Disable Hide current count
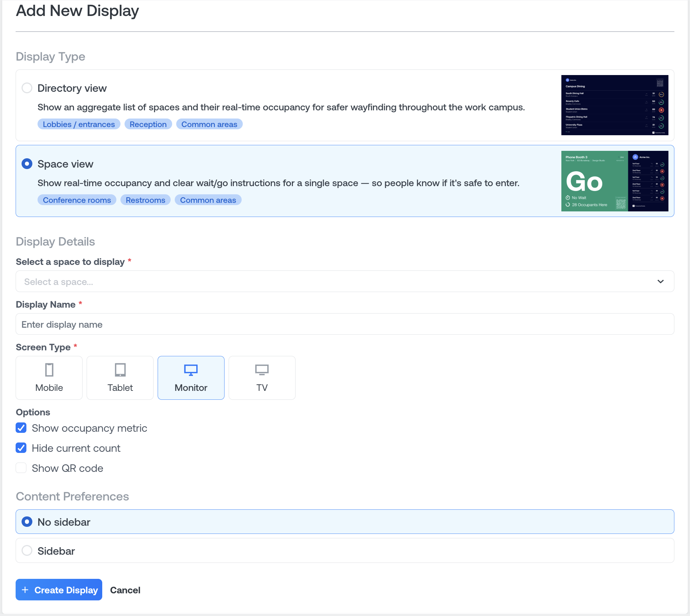This screenshot has height=616, width=690. (x=21, y=448)
